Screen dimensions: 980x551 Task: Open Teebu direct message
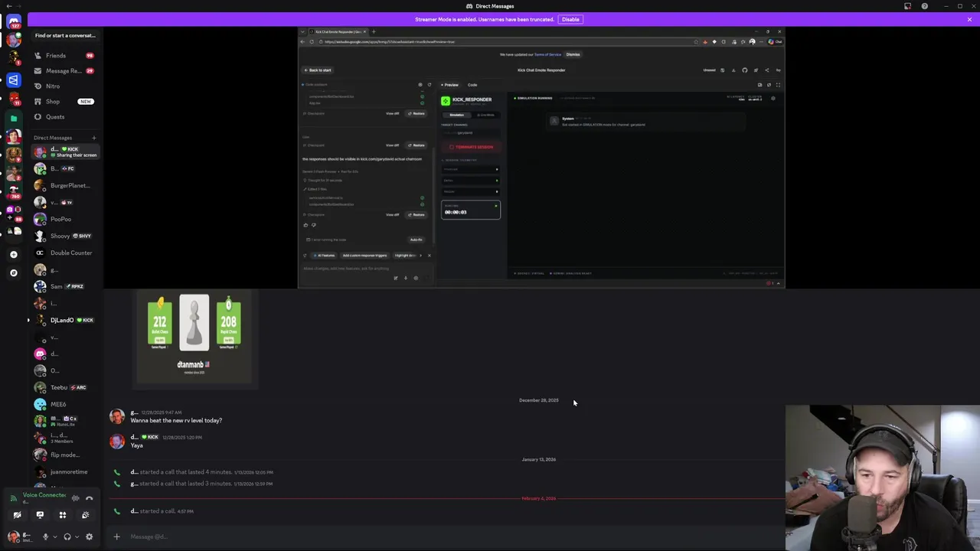tap(64, 387)
